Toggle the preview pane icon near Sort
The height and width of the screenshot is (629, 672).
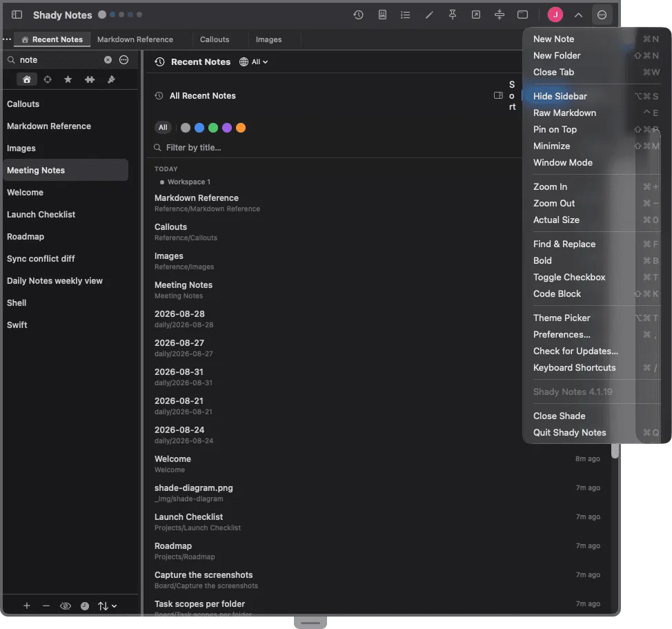(x=498, y=95)
